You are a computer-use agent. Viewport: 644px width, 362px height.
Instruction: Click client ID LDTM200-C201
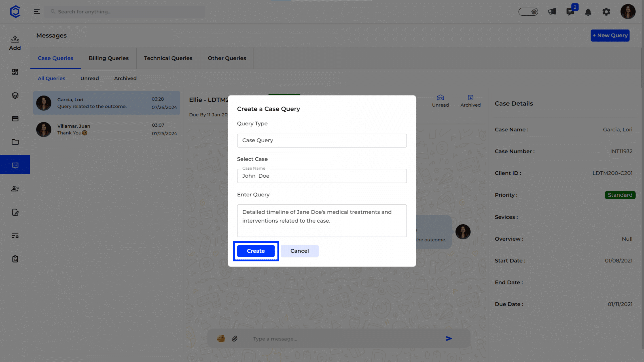pyautogui.click(x=612, y=173)
